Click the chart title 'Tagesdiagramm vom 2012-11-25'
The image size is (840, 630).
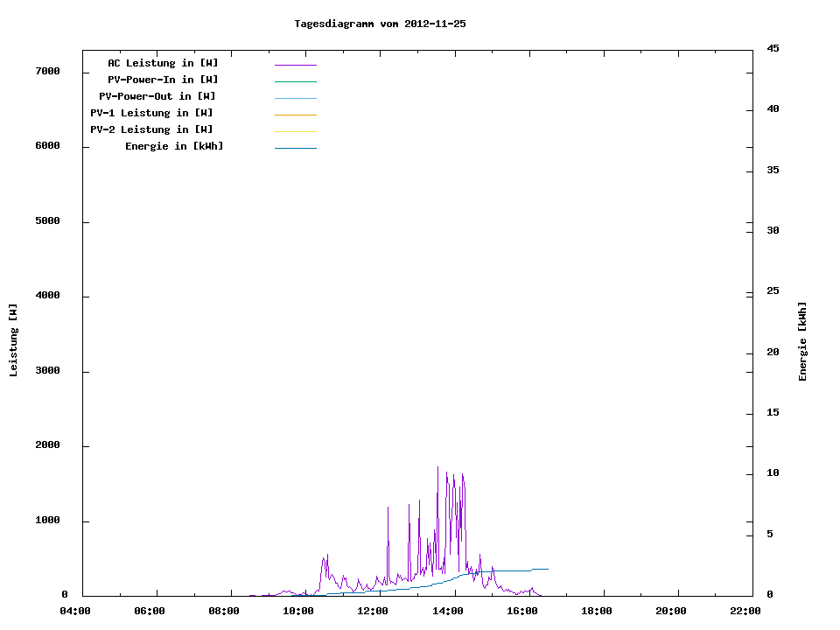tap(380, 24)
